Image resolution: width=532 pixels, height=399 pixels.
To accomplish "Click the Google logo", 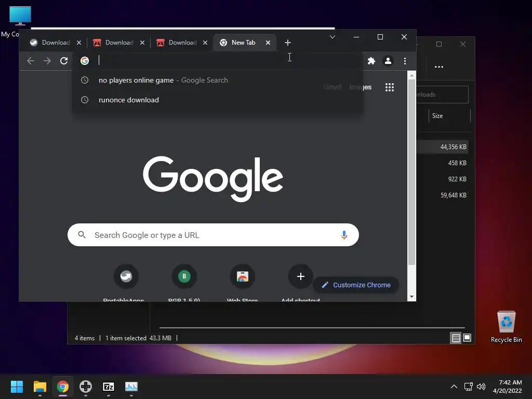I will point(213,179).
